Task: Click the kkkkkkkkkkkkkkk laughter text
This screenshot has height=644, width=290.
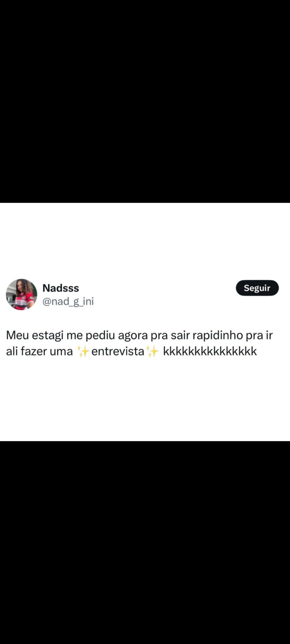Action: [x=210, y=351]
